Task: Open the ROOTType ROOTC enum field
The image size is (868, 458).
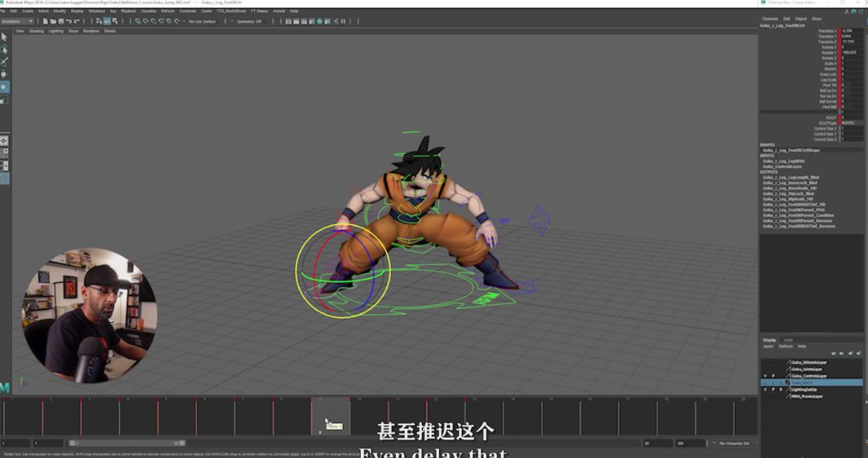Action: pyautogui.click(x=852, y=123)
